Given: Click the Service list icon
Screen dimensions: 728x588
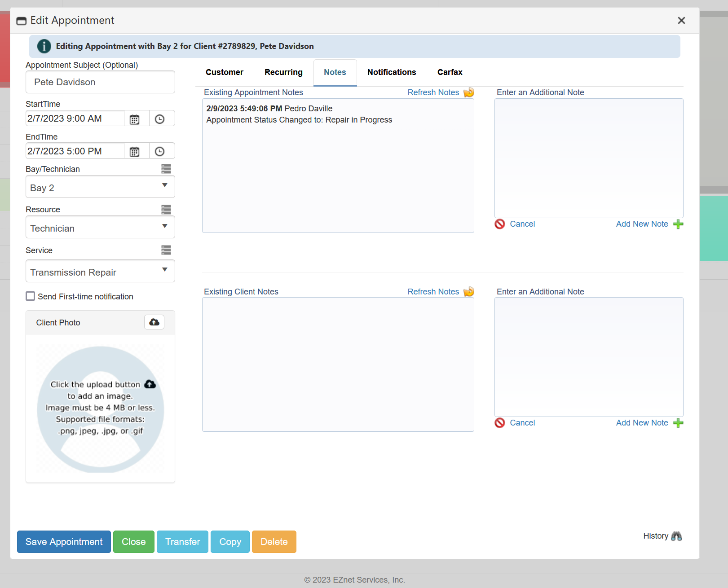Looking at the screenshot, I should coord(166,250).
